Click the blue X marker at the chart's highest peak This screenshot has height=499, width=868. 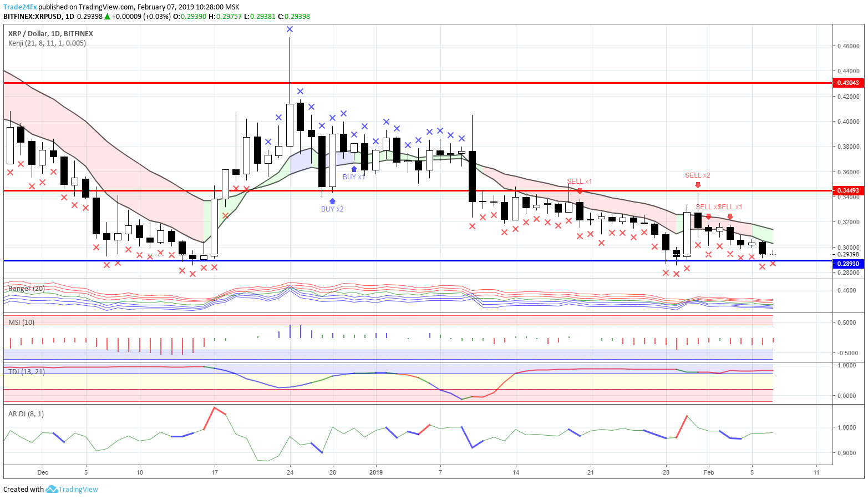pyautogui.click(x=290, y=29)
